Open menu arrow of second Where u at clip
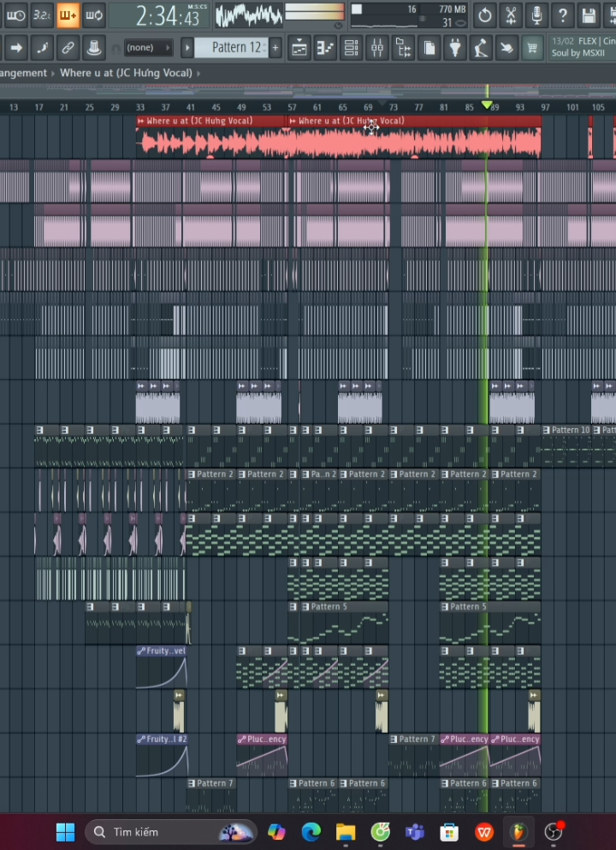 pyautogui.click(x=293, y=121)
